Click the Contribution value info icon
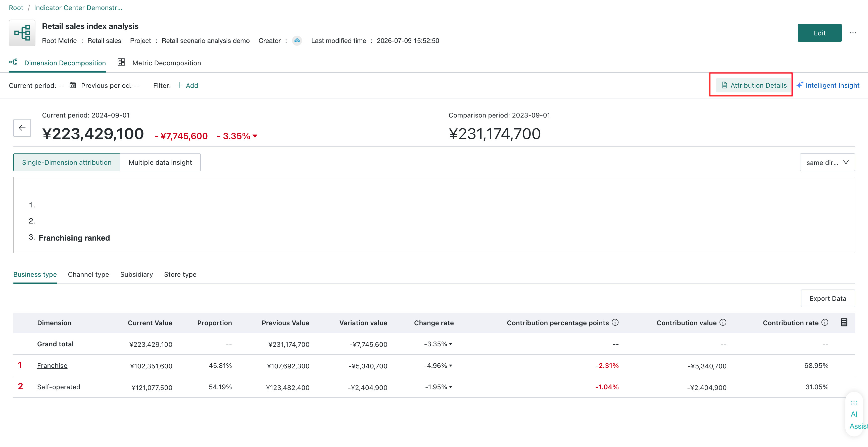This screenshot has height=447, width=868. [723, 322]
